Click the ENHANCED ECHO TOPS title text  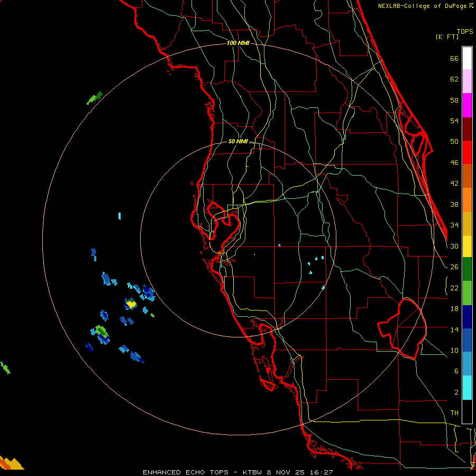185,472
